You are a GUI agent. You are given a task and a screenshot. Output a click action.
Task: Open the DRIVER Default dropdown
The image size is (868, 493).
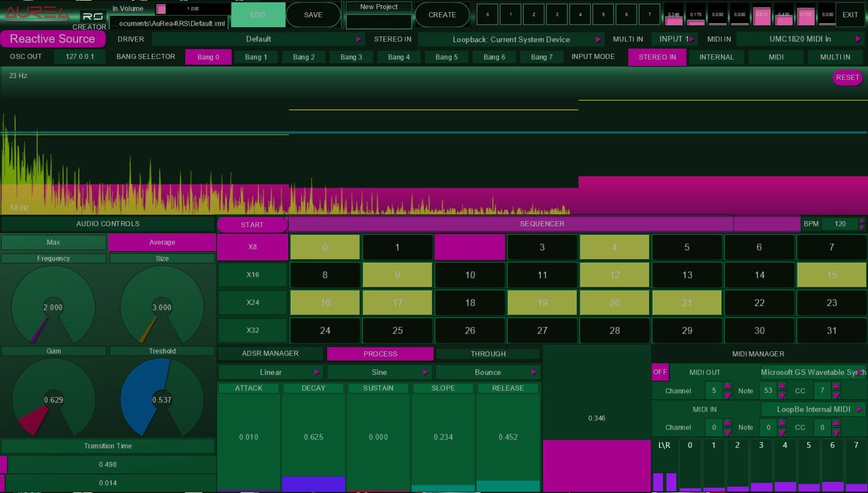258,39
